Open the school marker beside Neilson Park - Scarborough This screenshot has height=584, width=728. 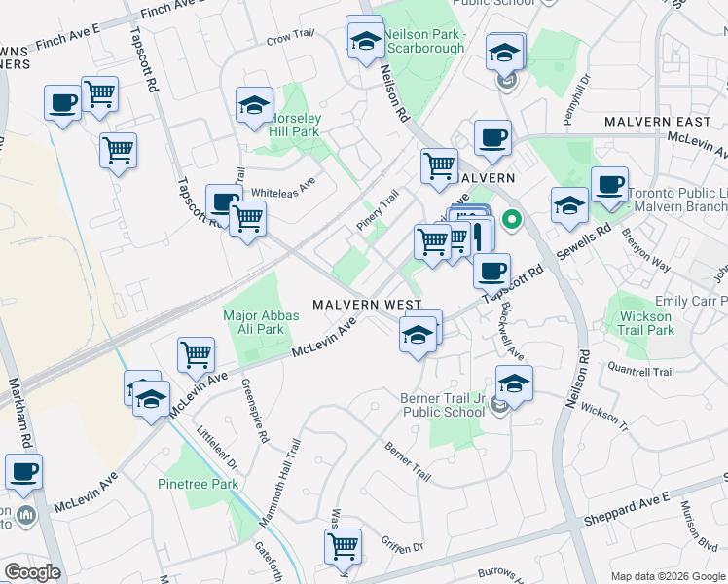pyautogui.click(x=366, y=44)
